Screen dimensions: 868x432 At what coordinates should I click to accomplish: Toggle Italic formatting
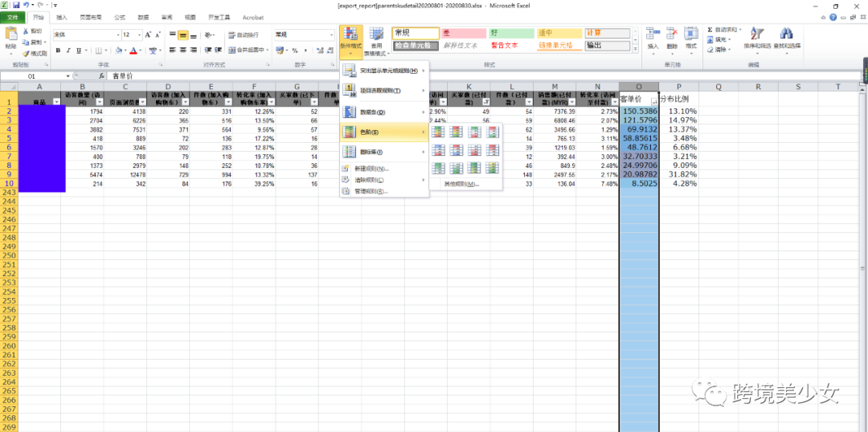(68, 50)
